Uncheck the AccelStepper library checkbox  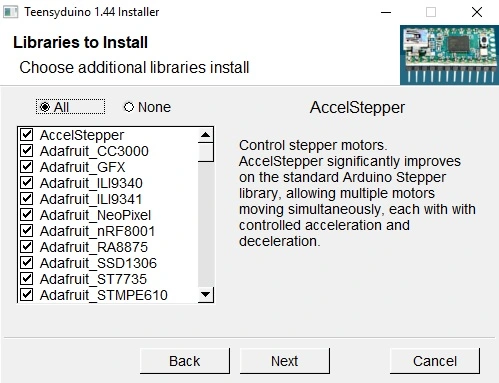pos(26,135)
